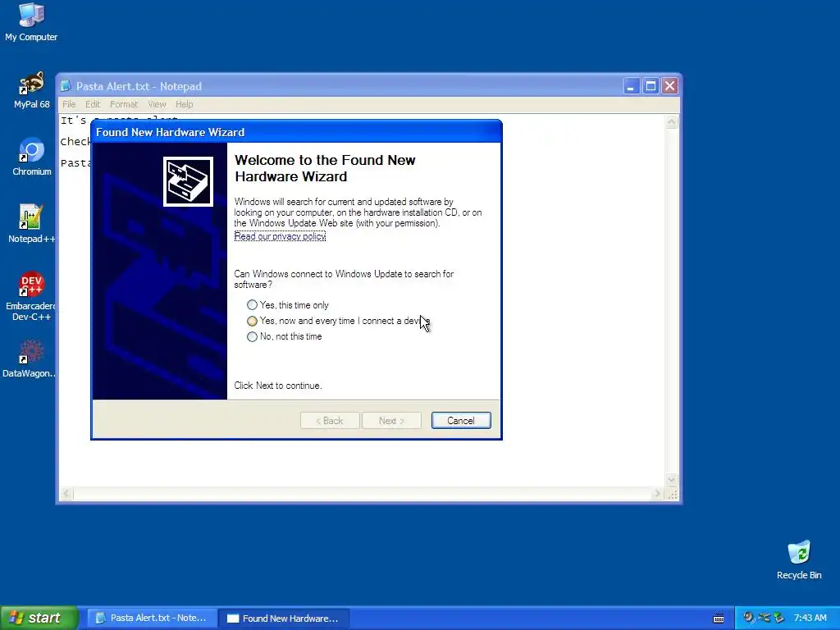
Task: Select 'Yes, now and every time' option
Action: [x=337, y=321]
